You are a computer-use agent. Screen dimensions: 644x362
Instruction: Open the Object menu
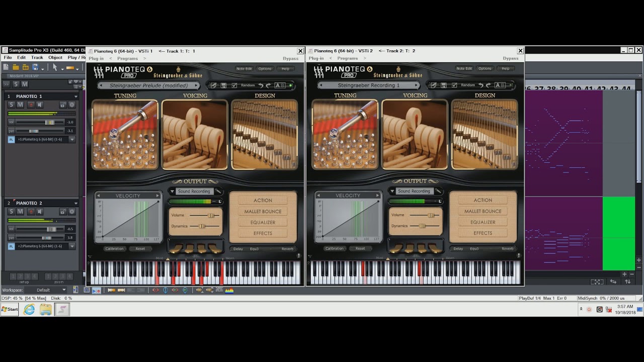click(x=55, y=58)
